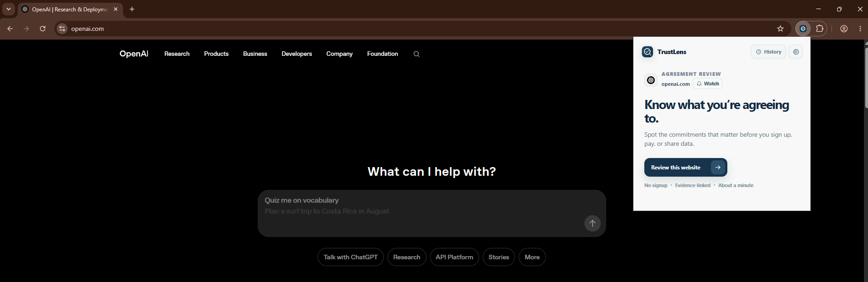Screen dimensions: 868x282
Task: Open the Products nav menu
Action: (216, 54)
